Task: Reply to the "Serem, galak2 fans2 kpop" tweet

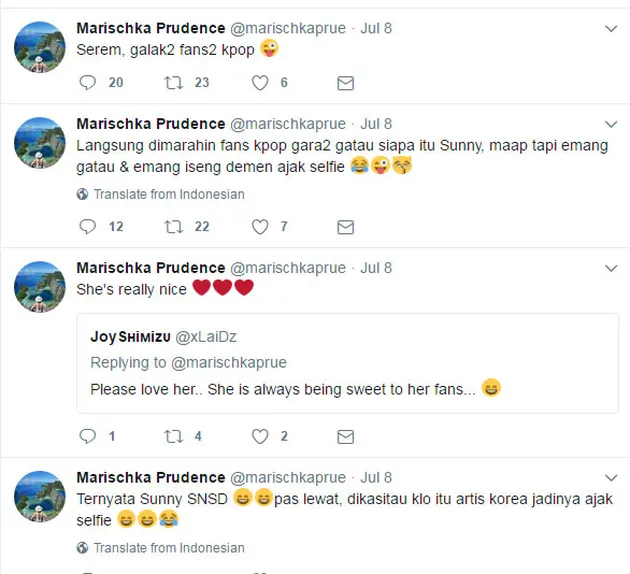Action: tap(87, 83)
